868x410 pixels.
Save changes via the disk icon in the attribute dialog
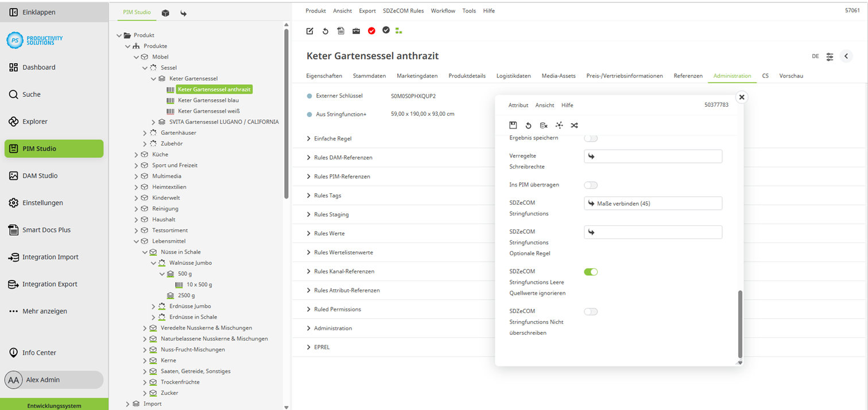click(x=513, y=125)
